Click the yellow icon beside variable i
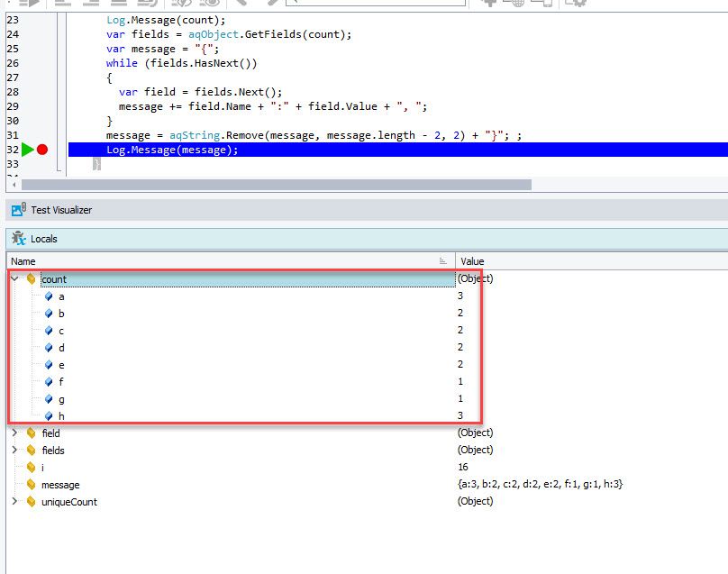The height and width of the screenshot is (574, 728). click(32, 468)
